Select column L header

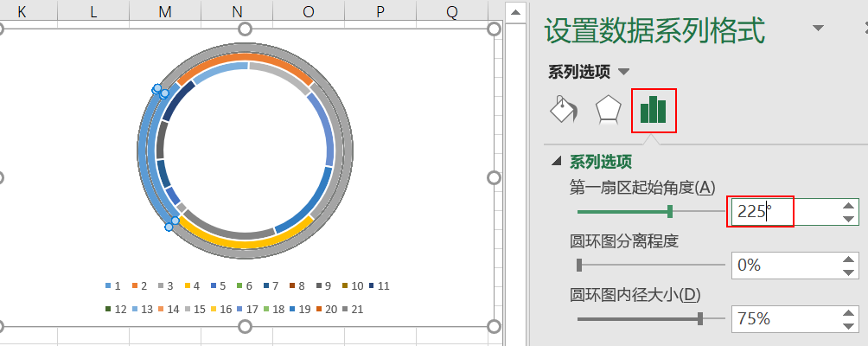tap(93, 11)
